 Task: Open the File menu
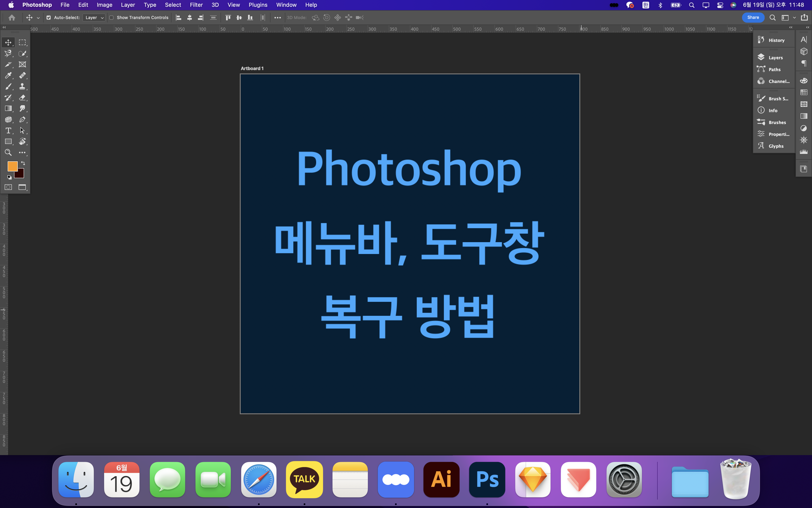[65, 5]
